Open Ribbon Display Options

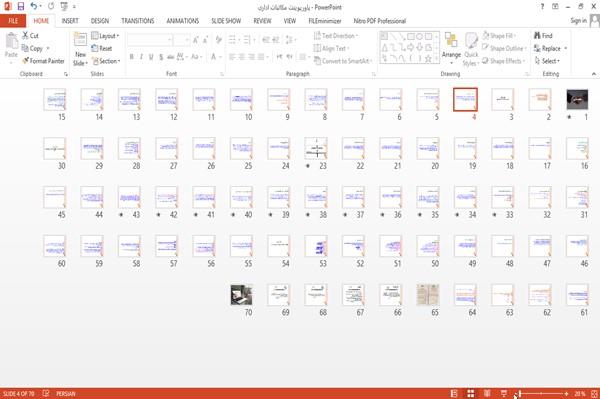pyautogui.click(x=555, y=7)
